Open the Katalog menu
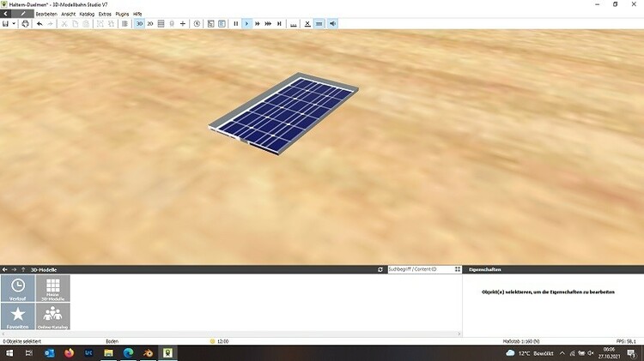644x361 pixels. pyautogui.click(x=87, y=14)
